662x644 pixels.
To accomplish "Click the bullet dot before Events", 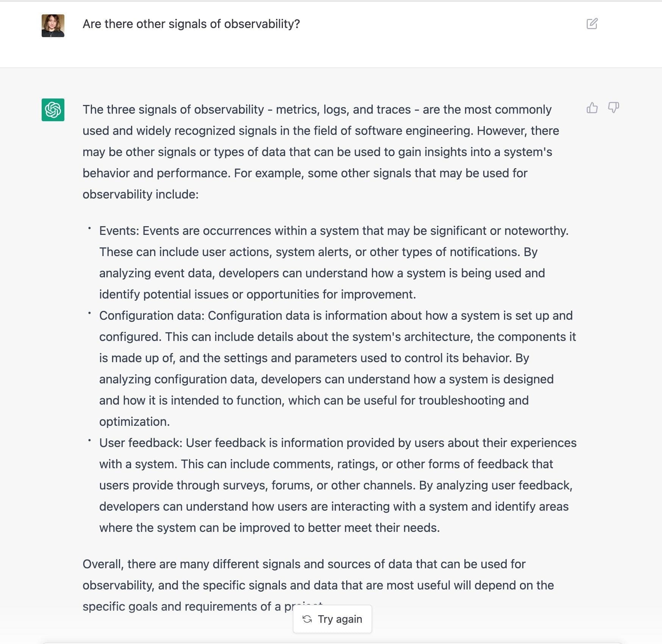I will 89,228.
